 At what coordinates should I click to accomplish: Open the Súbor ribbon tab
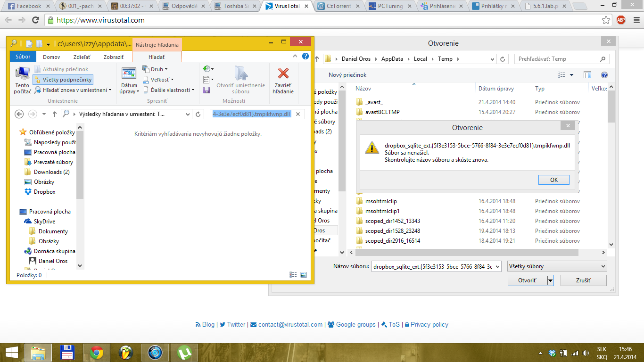(23, 57)
